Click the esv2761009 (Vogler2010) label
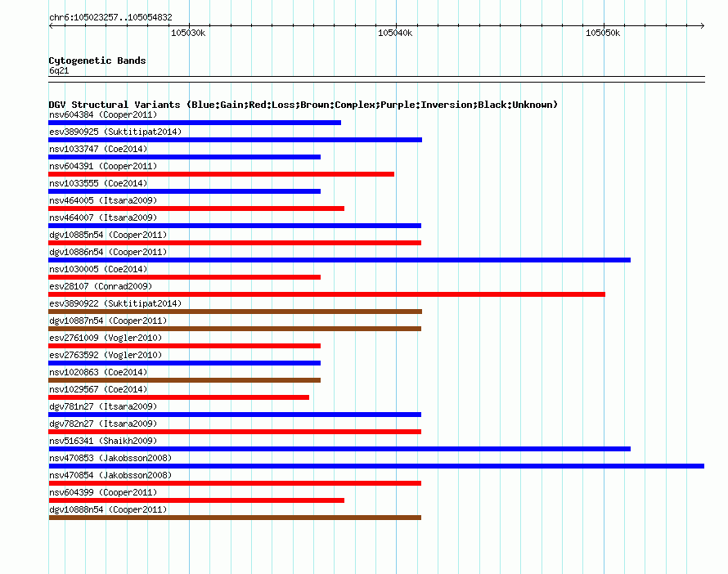 point(106,338)
